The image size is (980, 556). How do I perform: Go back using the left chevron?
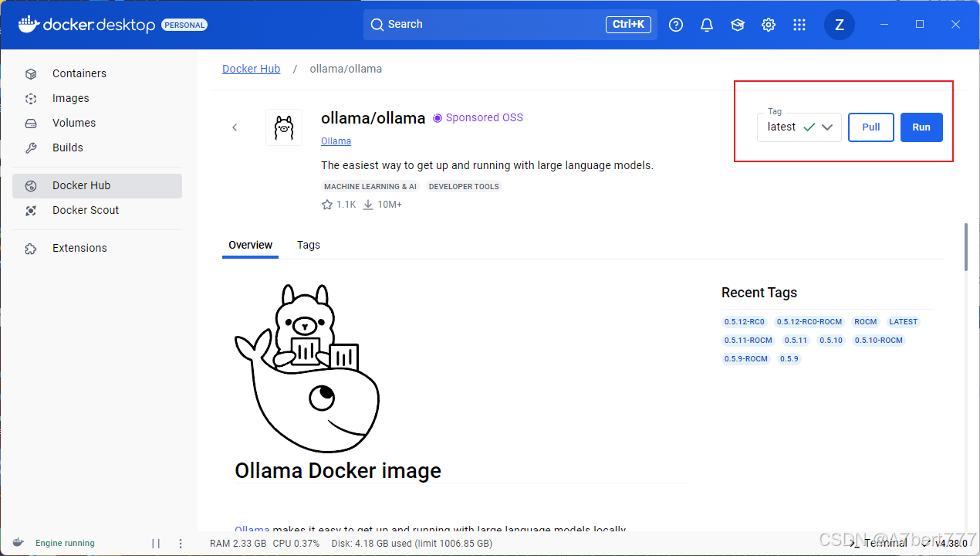[x=235, y=127]
